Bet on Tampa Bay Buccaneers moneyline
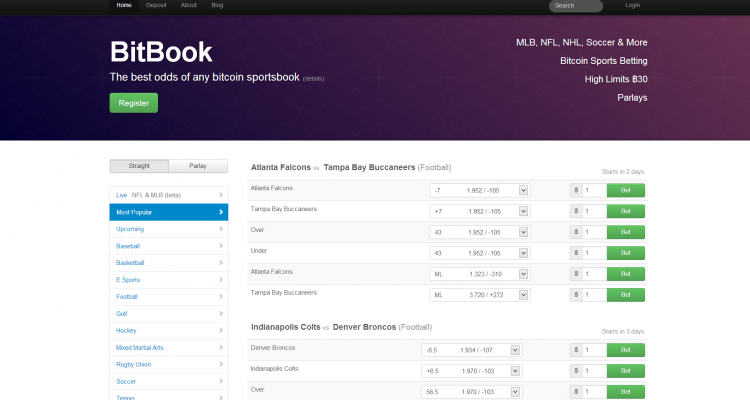The height and width of the screenshot is (400, 750). tap(626, 295)
